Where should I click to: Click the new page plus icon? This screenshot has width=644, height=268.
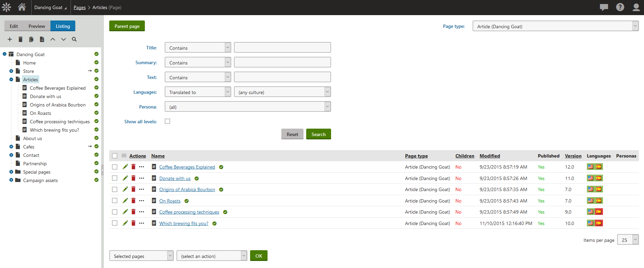[10, 39]
